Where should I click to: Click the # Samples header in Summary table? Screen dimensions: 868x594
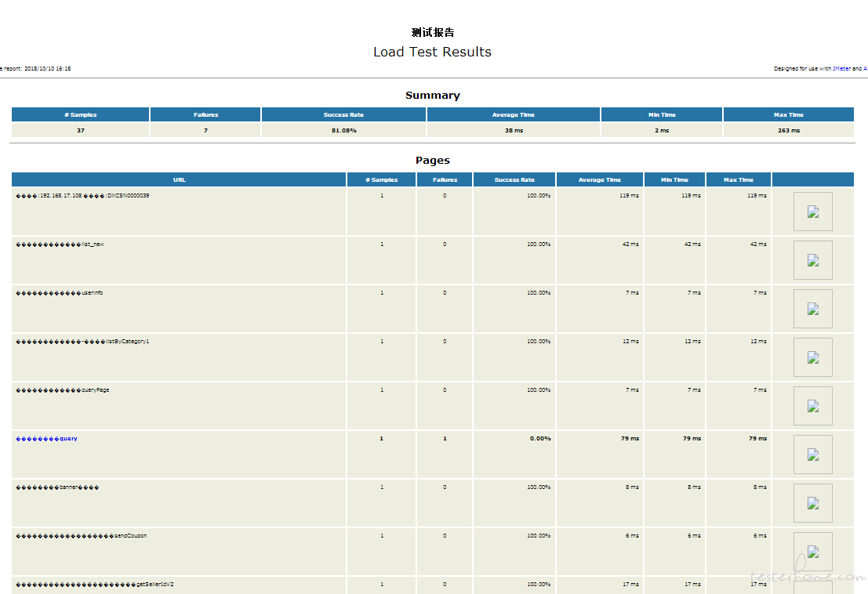(80, 114)
